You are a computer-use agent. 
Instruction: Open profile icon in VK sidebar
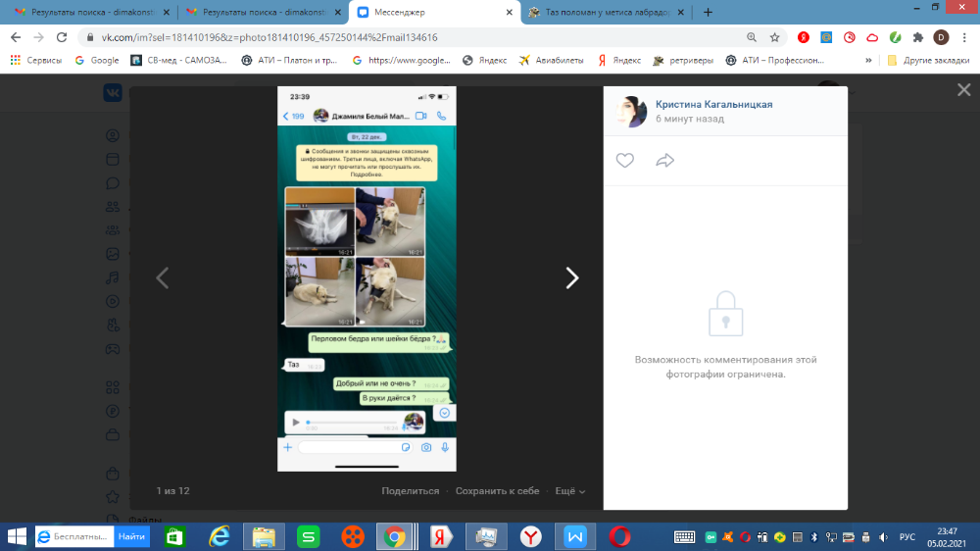click(113, 135)
